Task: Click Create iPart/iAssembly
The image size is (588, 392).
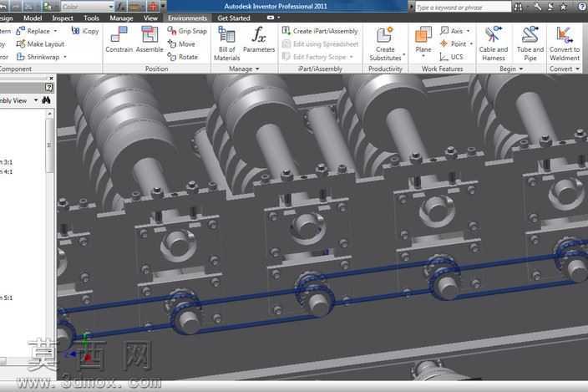Action: tap(320, 31)
